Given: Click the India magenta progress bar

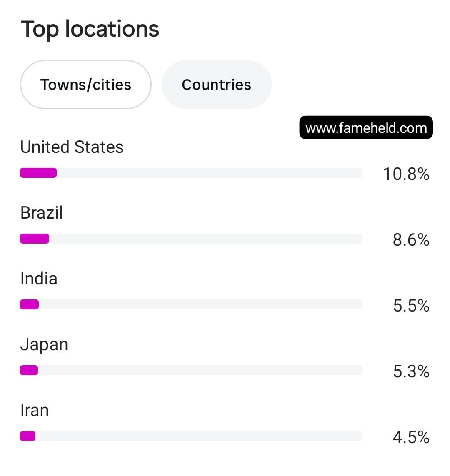Looking at the screenshot, I should [30, 304].
